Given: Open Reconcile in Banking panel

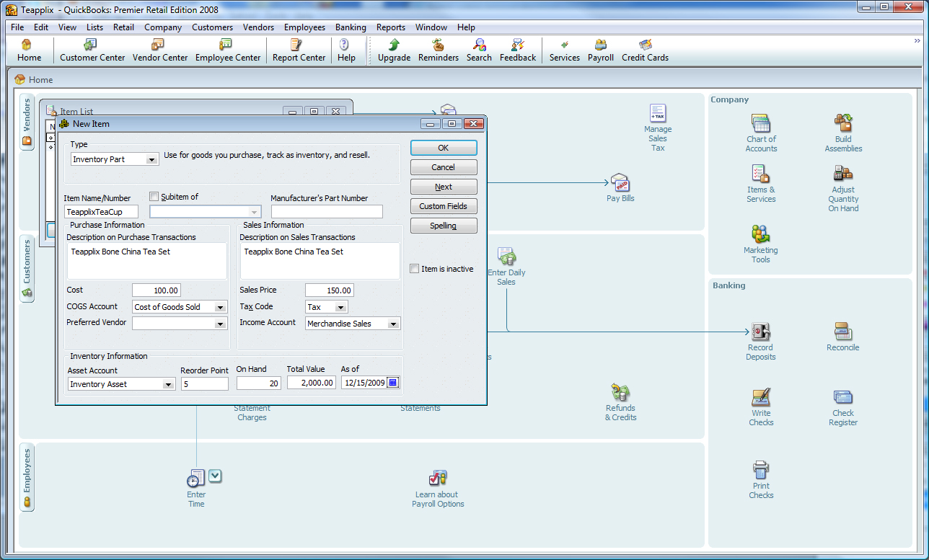Looking at the screenshot, I should [x=843, y=337].
